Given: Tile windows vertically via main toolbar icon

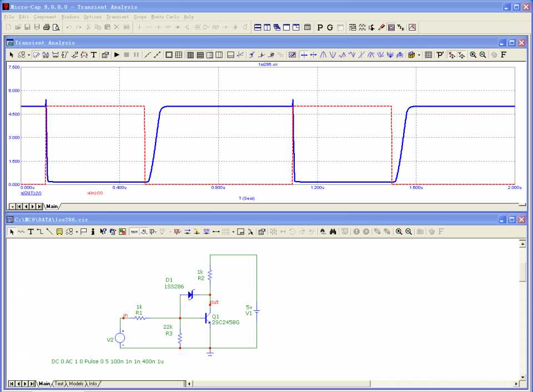Looking at the screenshot, I should pyautogui.click(x=267, y=27).
